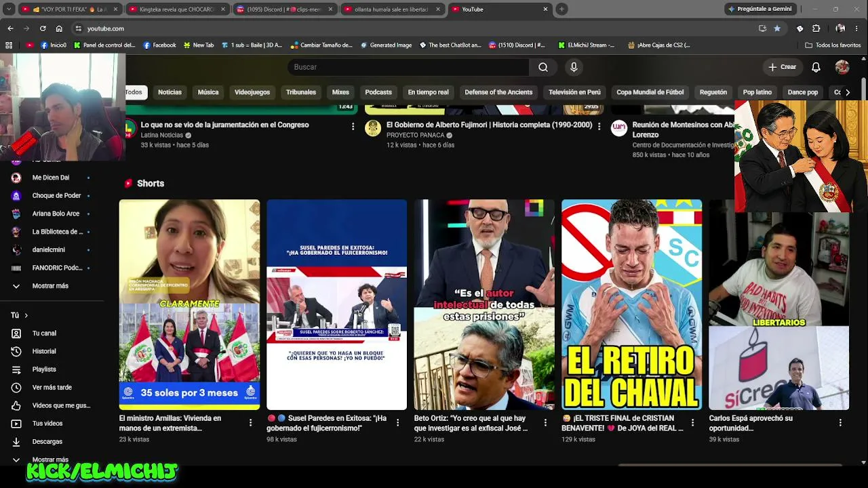Open a new browser tab
Image resolution: width=868 pixels, height=488 pixels.
pos(561,9)
